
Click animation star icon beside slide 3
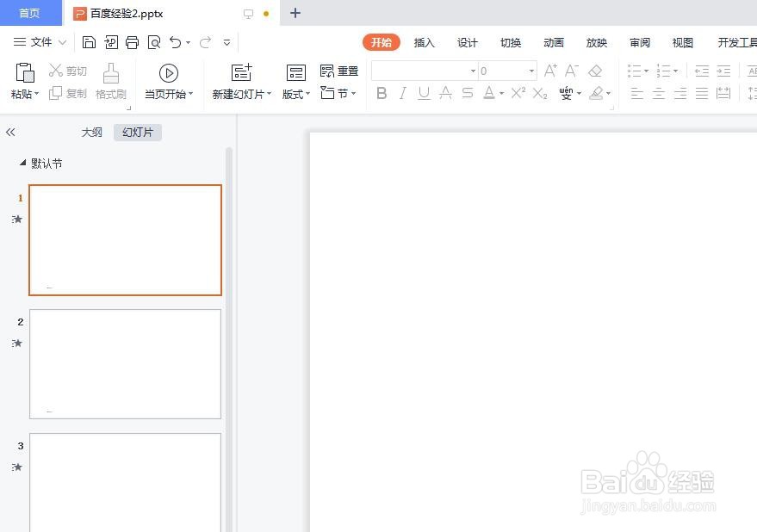click(x=17, y=467)
